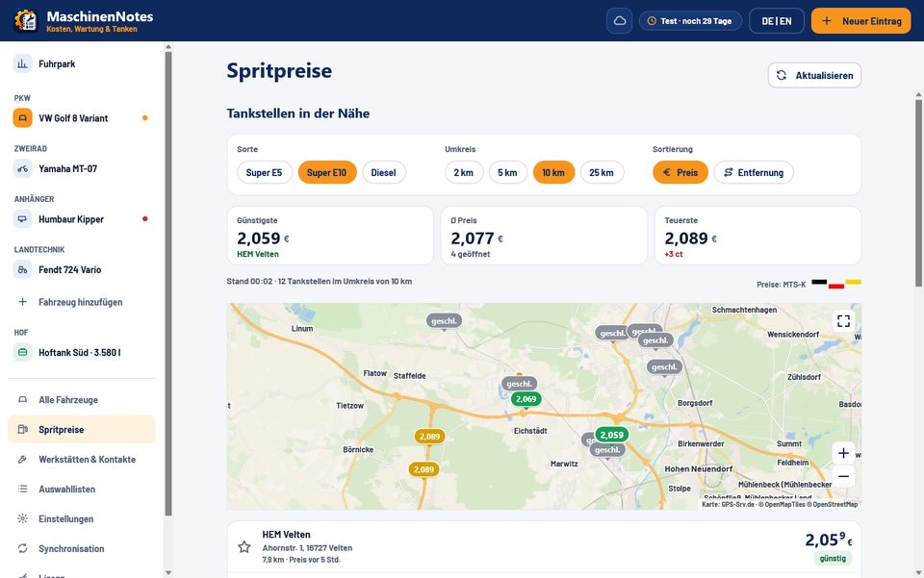924x578 pixels.
Task: Open the Auswahllisten menu entry
Action: [x=81, y=489]
